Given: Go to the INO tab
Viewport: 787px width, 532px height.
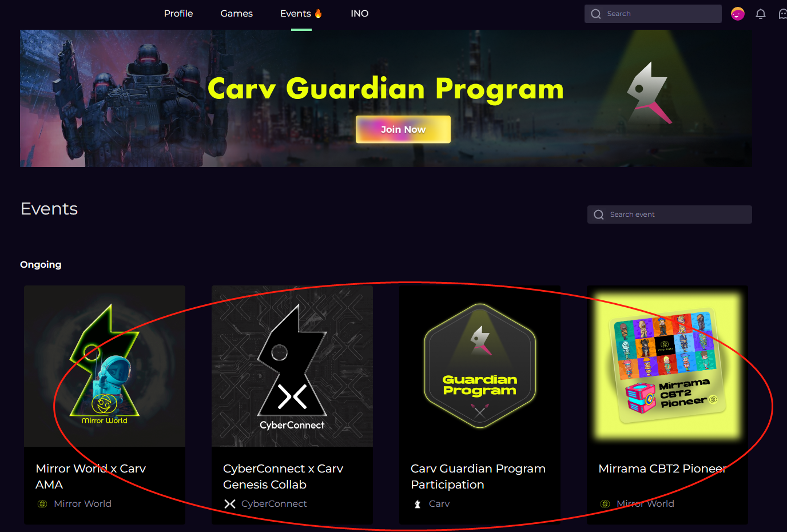Looking at the screenshot, I should tap(360, 13).
